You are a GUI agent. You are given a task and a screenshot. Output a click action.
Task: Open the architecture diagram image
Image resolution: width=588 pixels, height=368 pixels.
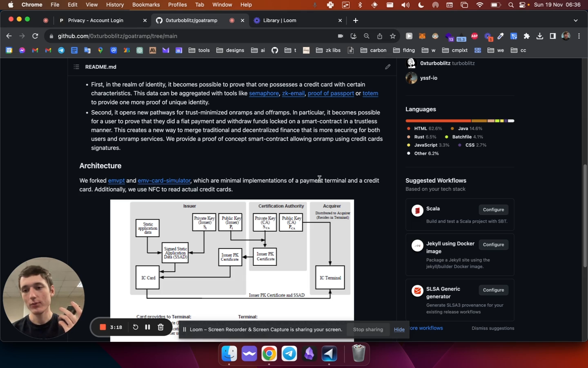tap(232, 270)
